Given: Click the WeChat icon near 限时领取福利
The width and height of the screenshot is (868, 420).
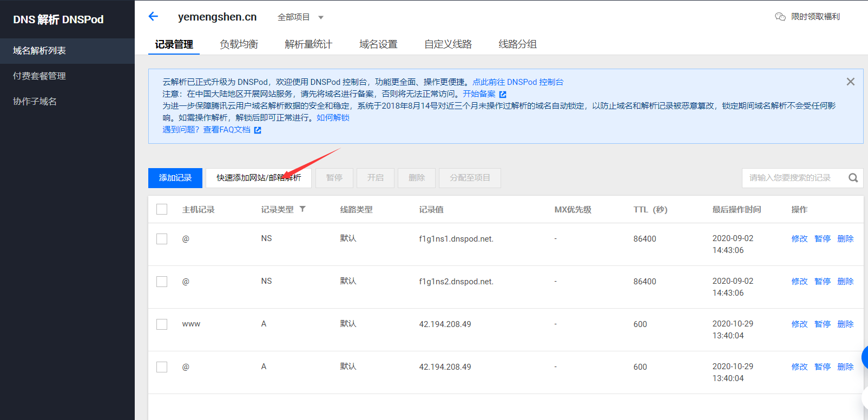Looking at the screenshot, I should pos(780,17).
